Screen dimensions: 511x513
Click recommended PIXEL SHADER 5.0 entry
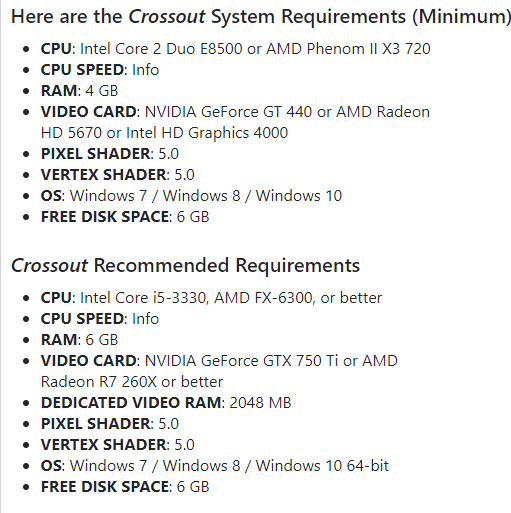pos(110,424)
